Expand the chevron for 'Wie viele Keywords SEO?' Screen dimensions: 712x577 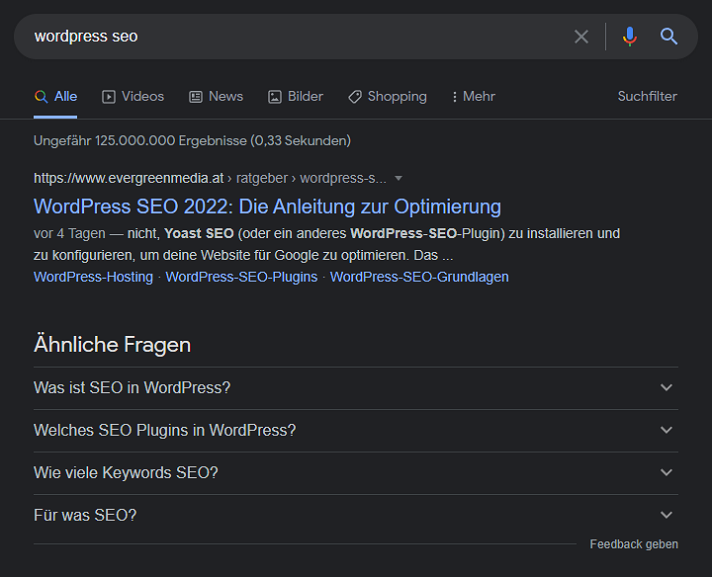click(x=666, y=473)
